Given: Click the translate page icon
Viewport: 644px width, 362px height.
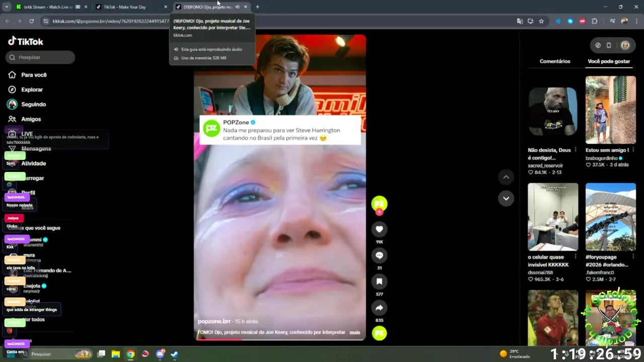Looking at the screenshot, I should coord(520,21).
